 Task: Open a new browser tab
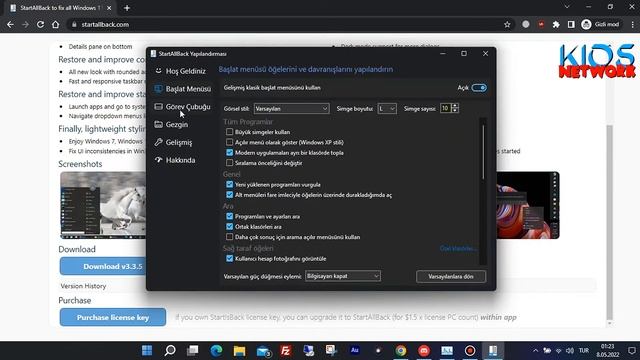point(127,8)
